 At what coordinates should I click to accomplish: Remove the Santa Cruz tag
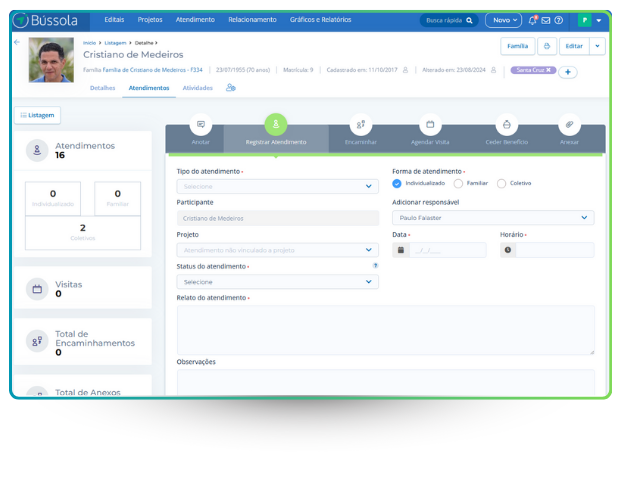pos(548,70)
